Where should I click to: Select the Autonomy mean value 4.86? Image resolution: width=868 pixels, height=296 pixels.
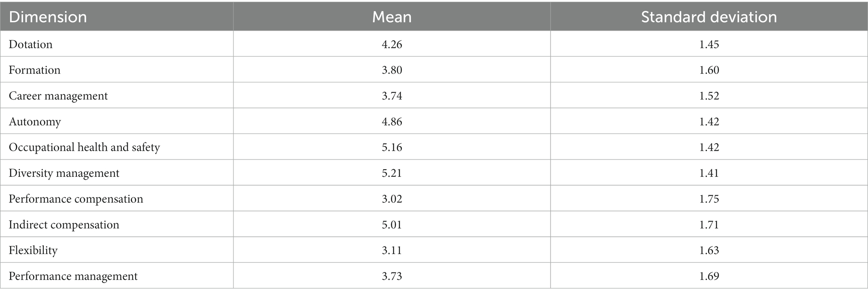coord(392,122)
